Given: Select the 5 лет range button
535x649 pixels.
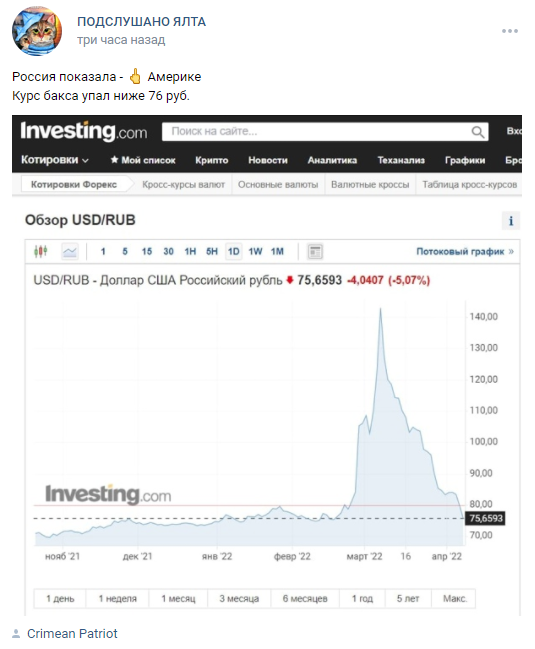Looking at the screenshot, I should pyautogui.click(x=408, y=599).
